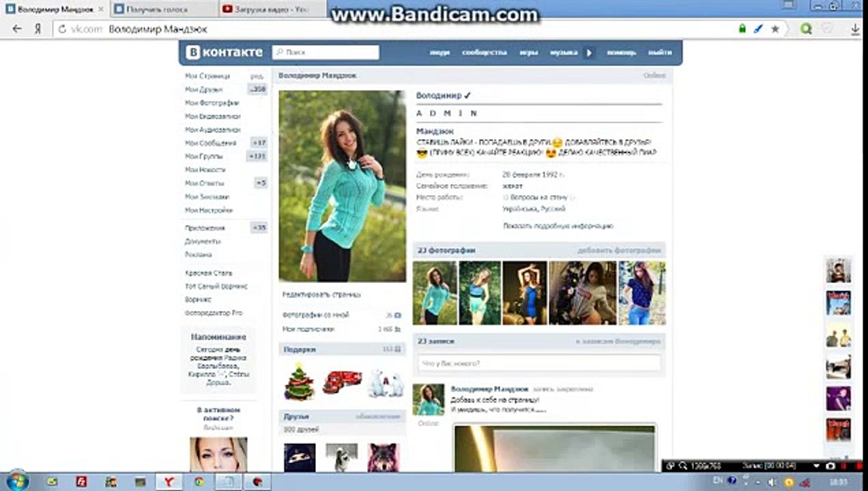Click 'добавить фотографии' link
This screenshot has height=491, width=868.
click(619, 250)
